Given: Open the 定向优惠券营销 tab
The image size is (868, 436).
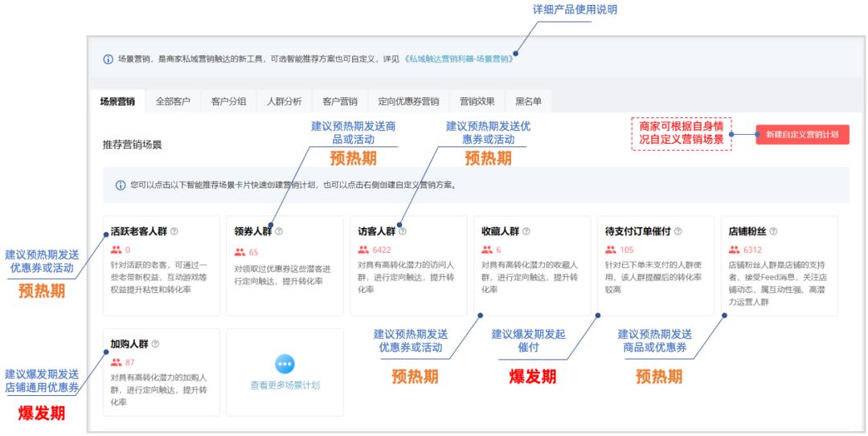Looking at the screenshot, I should click(x=408, y=102).
